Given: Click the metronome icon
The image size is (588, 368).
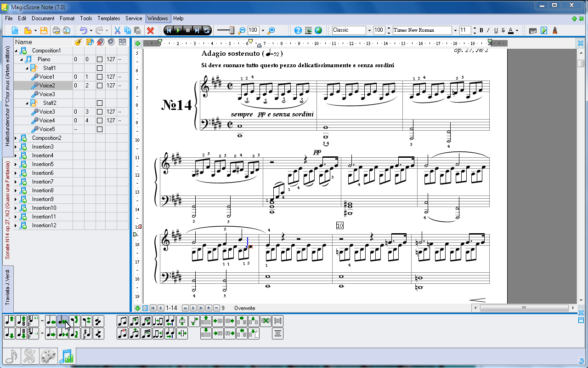Looking at the screenshot, I should tap(555, 30).
